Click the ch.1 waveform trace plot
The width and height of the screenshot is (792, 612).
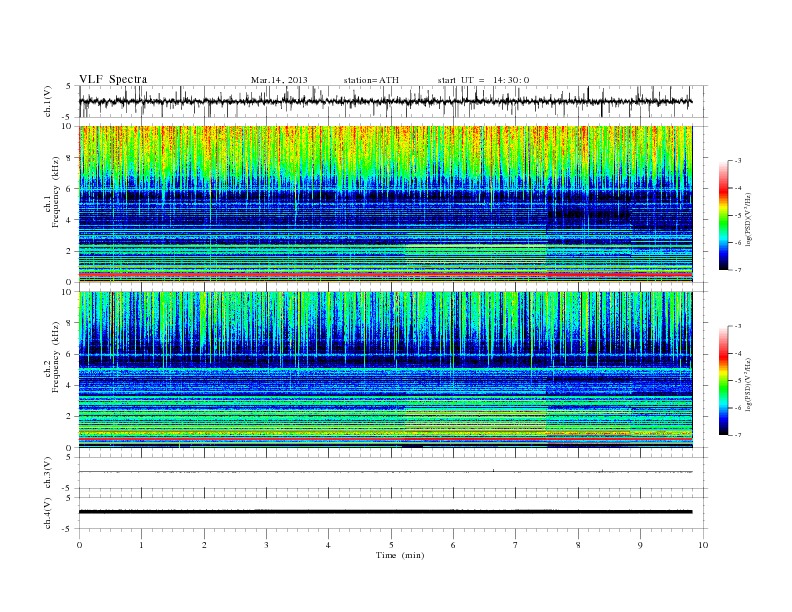tap(393, 101)
